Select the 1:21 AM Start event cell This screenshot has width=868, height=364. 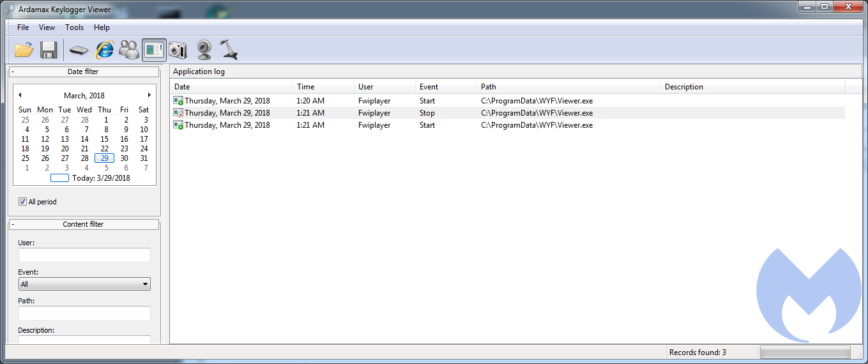[427, 125]
